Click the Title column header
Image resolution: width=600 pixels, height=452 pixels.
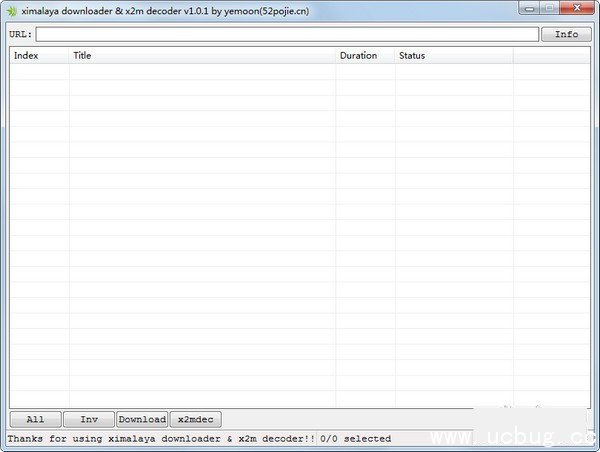[202, 56]
